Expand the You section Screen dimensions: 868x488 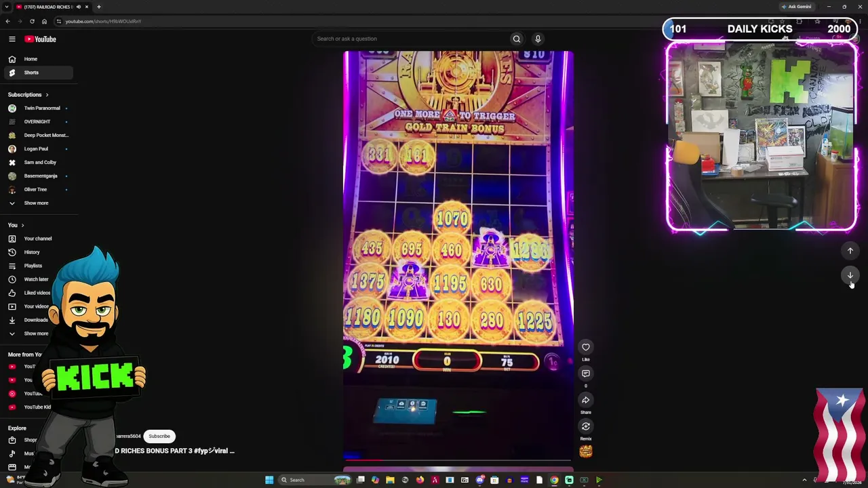coord(16,225)
